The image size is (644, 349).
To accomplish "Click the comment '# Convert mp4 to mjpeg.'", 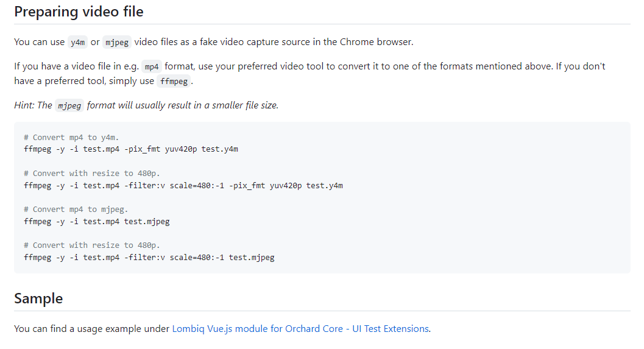I will click(x=76, y=210).
